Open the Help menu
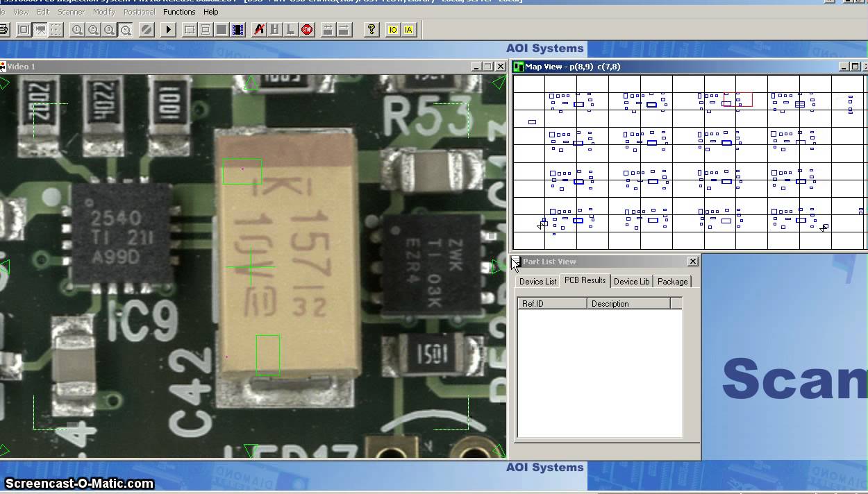The image size is (868, 494). tap(211, 12)
